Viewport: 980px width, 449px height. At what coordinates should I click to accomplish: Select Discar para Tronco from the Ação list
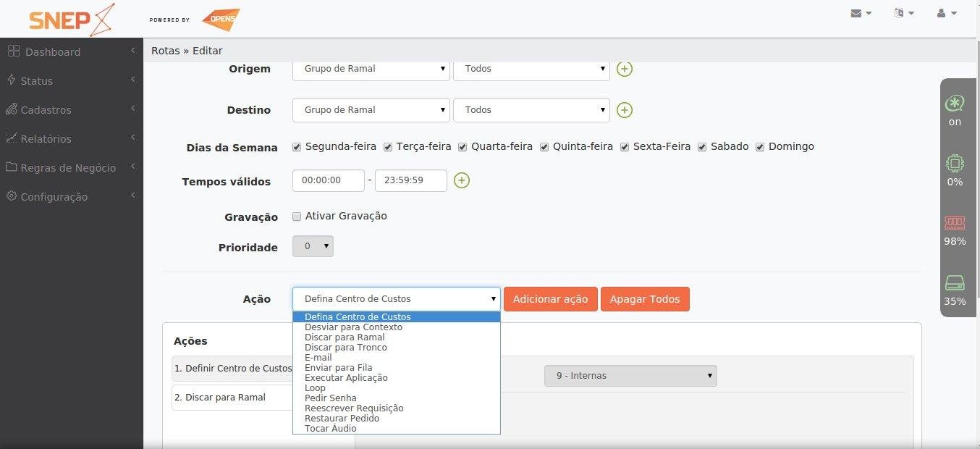tap(346, 347)
